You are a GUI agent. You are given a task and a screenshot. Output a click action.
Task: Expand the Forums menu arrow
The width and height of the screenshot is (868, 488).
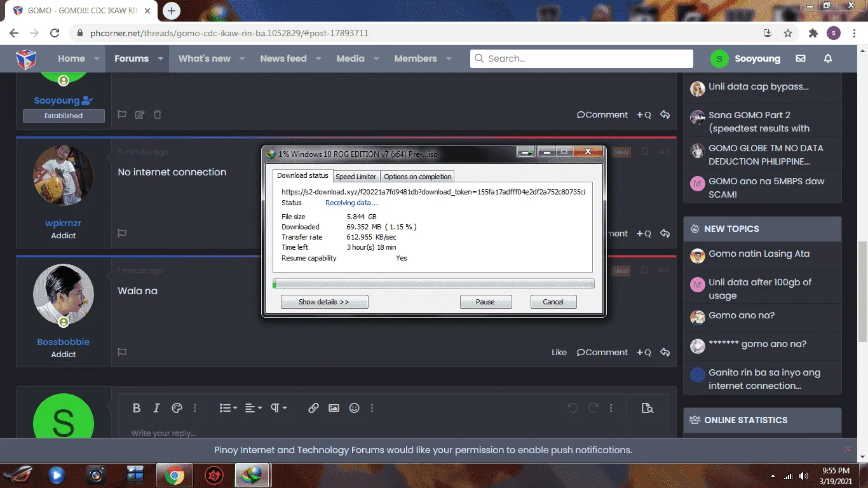pos(160,58)
